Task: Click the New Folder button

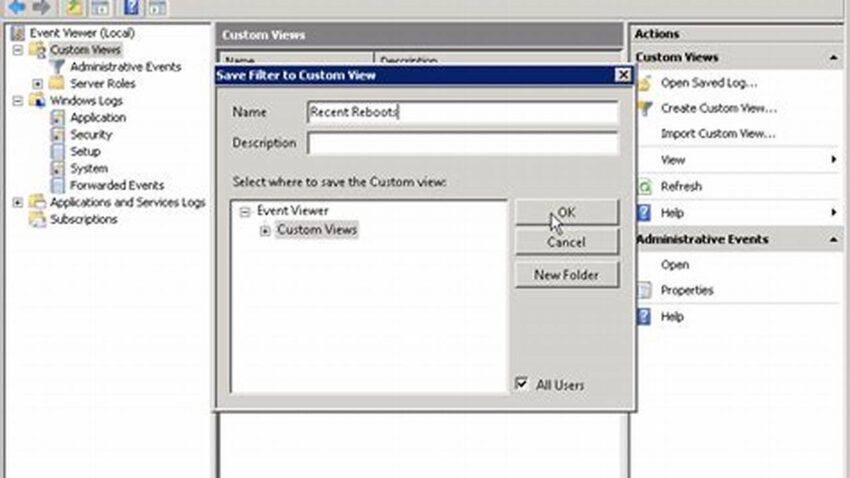Action: (566, 275)
